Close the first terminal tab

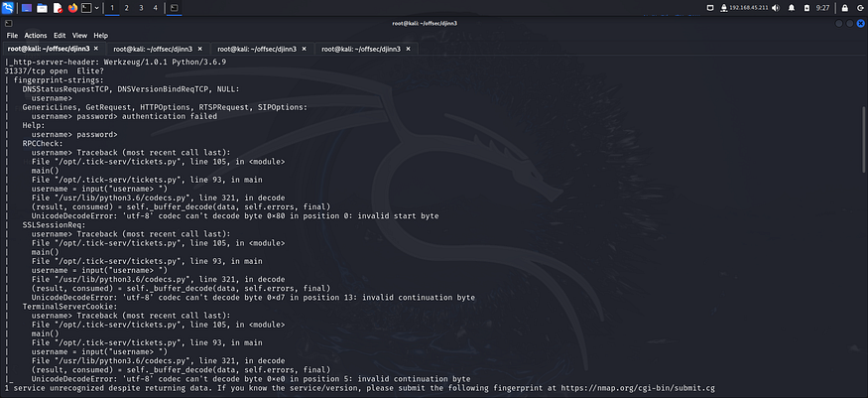pyautogui.click(x=96, y=49)
